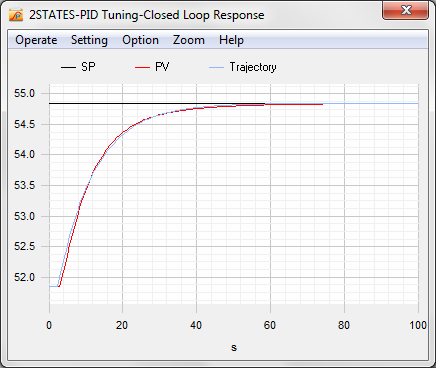This screenshot has height=368, width=436.
Task: Click the red PV legend line swatch
Action: [x=142, y=67]
